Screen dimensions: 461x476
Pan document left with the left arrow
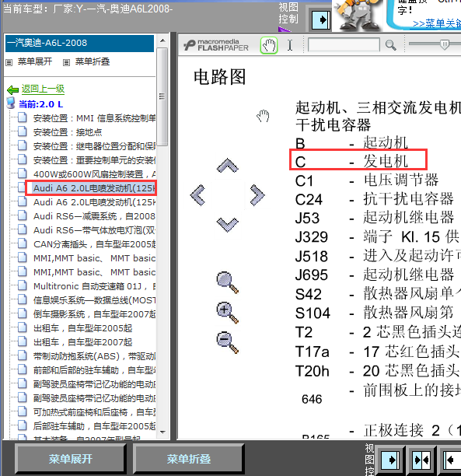tap(197, 195)
